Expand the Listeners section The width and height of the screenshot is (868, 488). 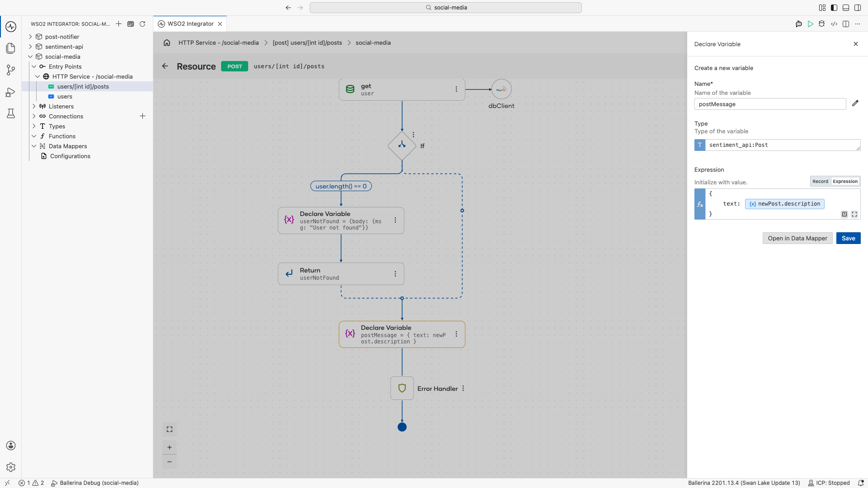pyautogui.click(x=34, y=106)
